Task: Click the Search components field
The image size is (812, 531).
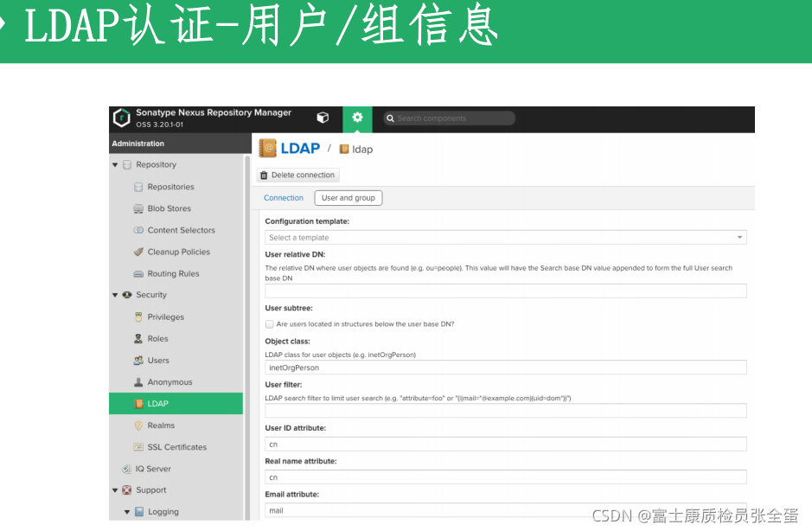Action: 449,118
